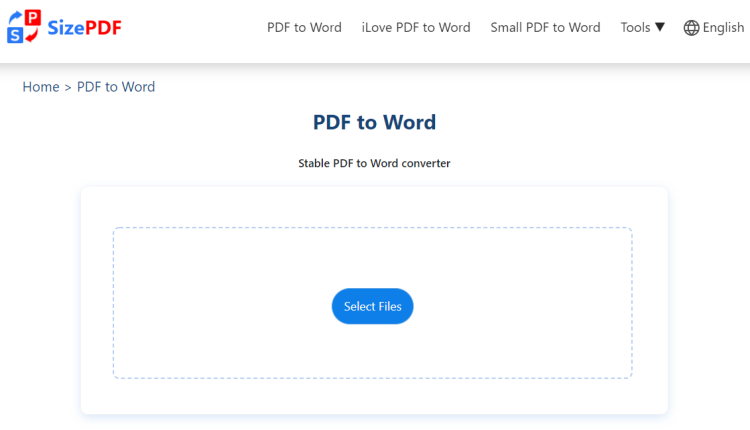
Task: Open the English language selector
Action: (x=723, y=28)
